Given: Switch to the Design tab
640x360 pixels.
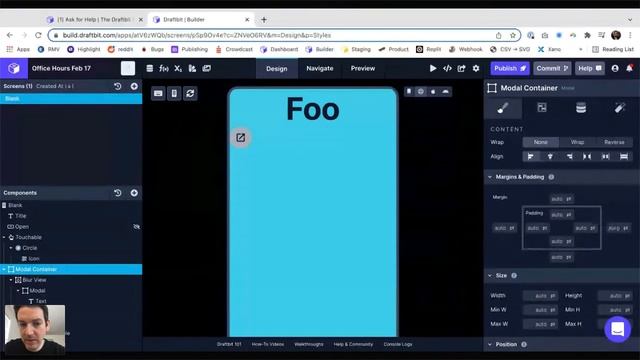Looking at the screenshot, I should pos(277,69).
